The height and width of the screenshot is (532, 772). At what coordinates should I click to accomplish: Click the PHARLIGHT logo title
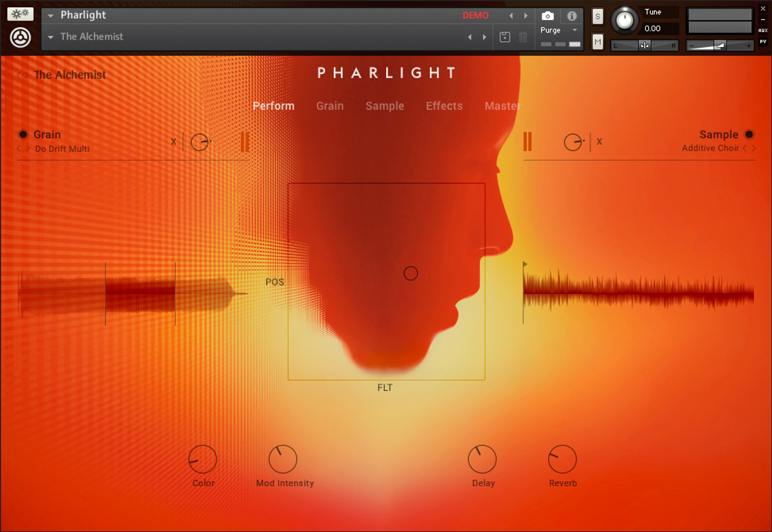387,73
